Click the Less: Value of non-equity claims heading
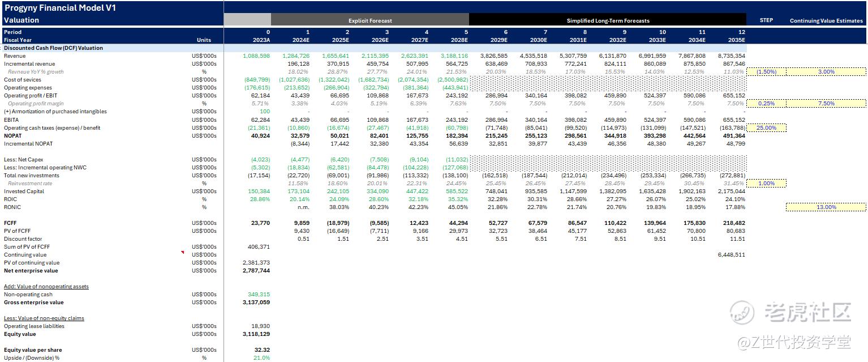 44,318
